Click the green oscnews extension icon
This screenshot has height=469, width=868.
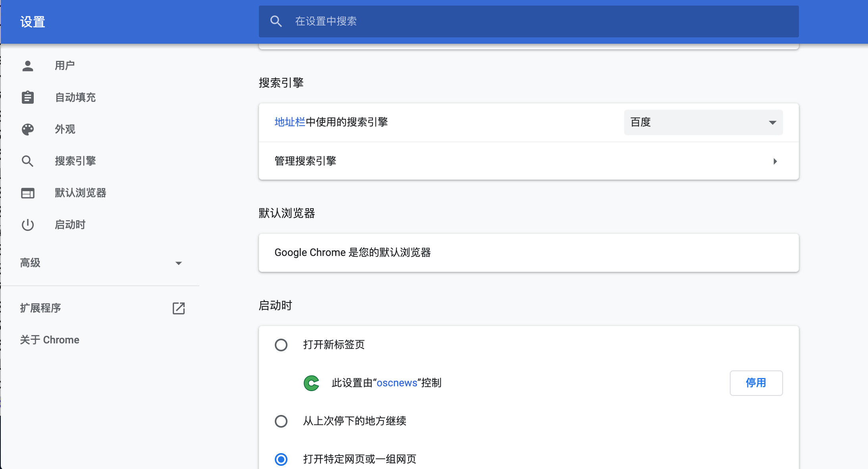pyautogui.click(x=311, y=383)
